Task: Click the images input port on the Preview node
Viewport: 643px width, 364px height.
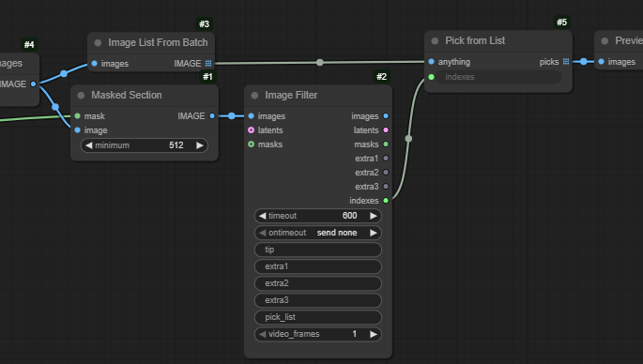Action: pyautogui.click(x=601, y=62)
